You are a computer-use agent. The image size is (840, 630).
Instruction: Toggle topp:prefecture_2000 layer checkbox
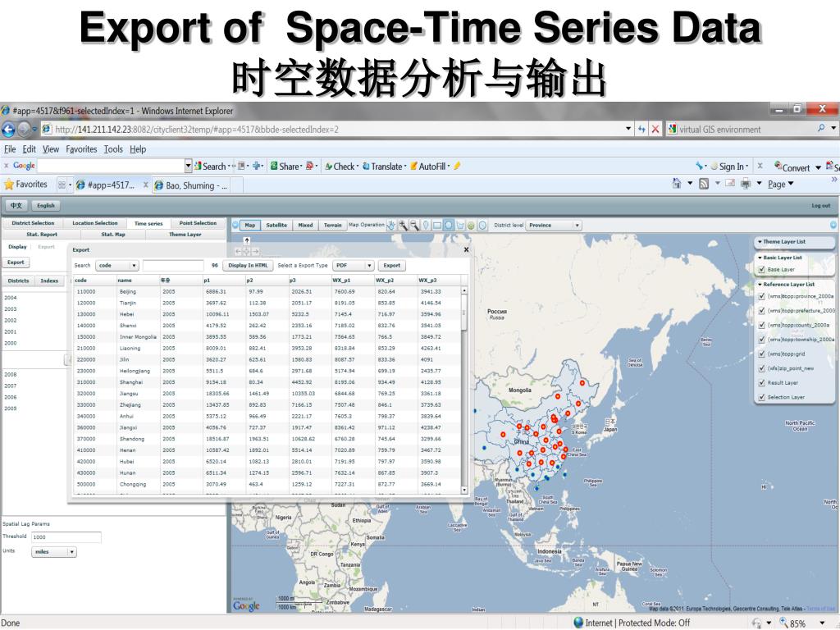[x=761, y=311]
